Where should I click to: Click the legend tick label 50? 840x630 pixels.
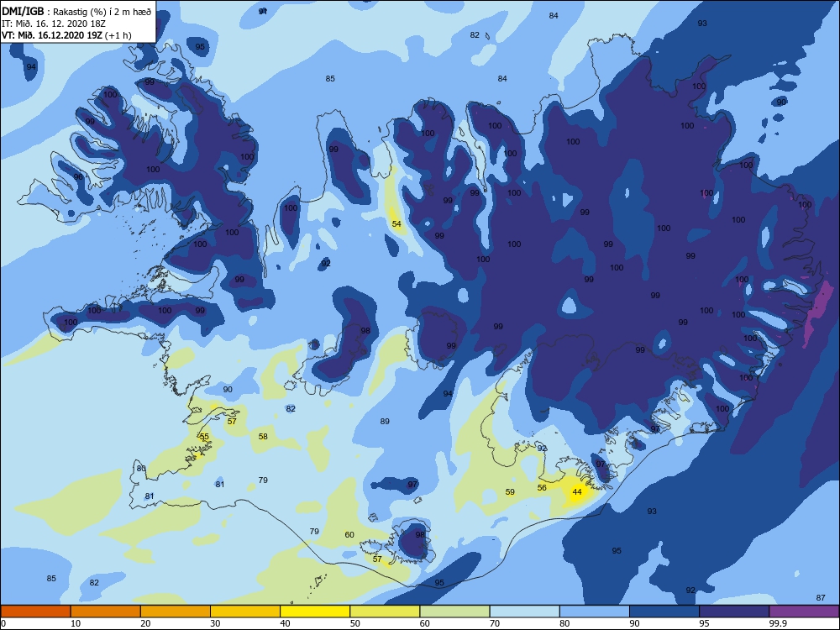pos(355,623)
